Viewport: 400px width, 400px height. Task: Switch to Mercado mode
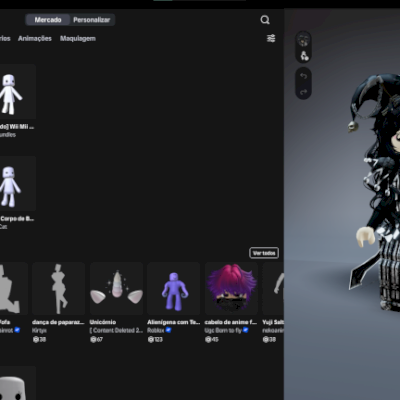[x=48, y=20]
